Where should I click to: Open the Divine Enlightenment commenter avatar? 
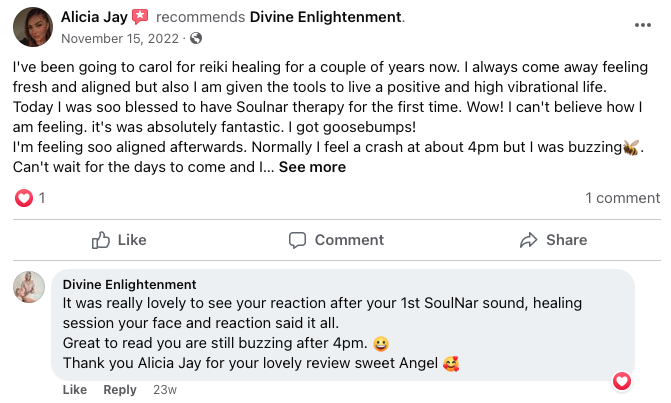coord(28,287)
